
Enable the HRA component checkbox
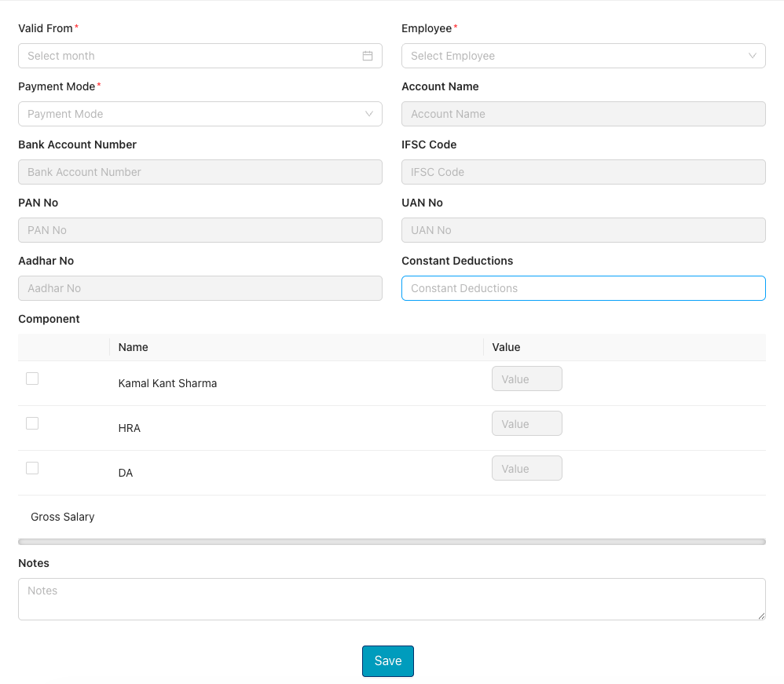[32, 422]
